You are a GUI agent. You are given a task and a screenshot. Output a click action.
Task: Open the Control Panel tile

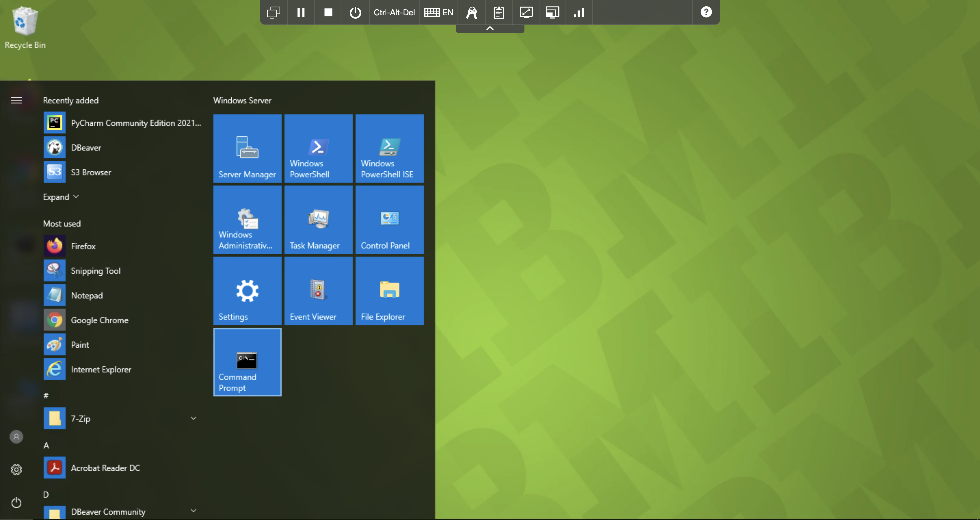(x=390, y=220)
